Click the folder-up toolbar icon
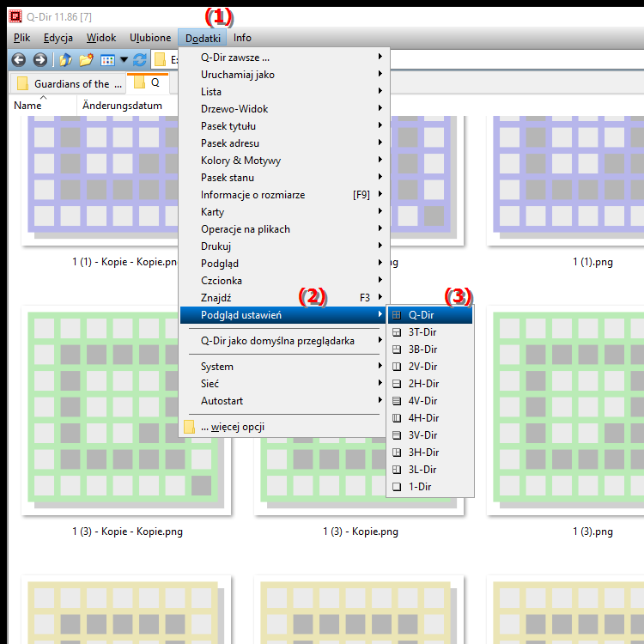The width and height of the screenshot is (644, 644). click(x=65, y=60)
